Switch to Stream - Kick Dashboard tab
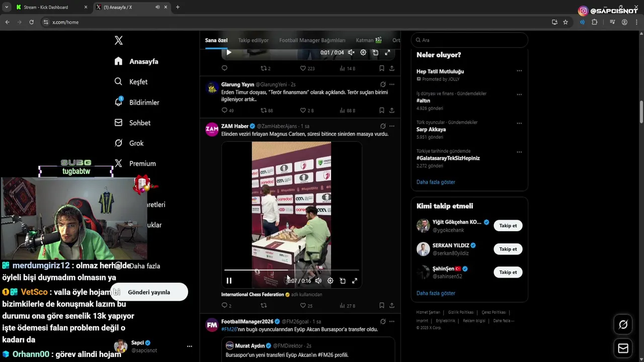The width and height of the screenshot is (644, 362). [50, 7]
